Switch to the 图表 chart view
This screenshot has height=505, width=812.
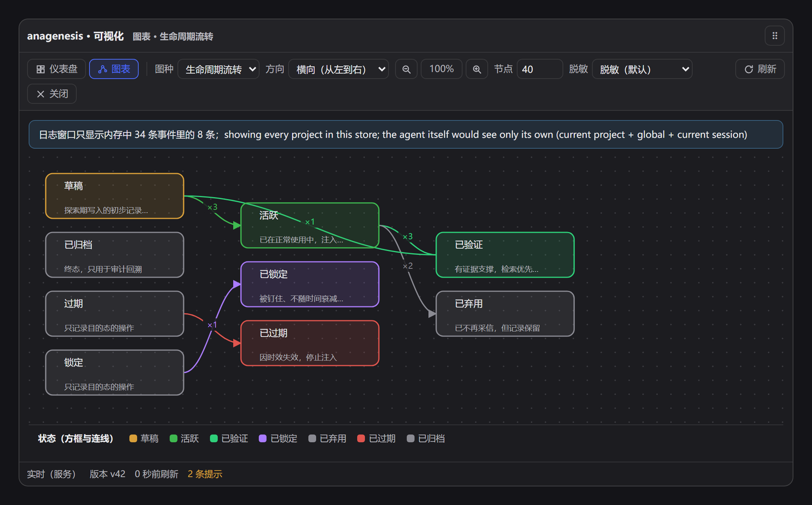(114, 69)
